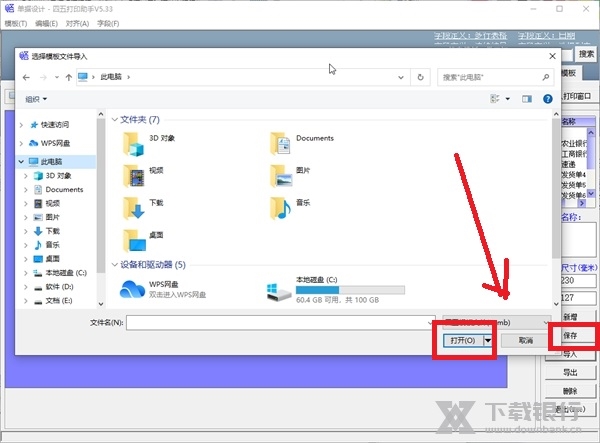Image resolution: width=600 pixels, height=443 pixels.
Task: Open the 编辑(E) menu
Action: tap(46, 23)
